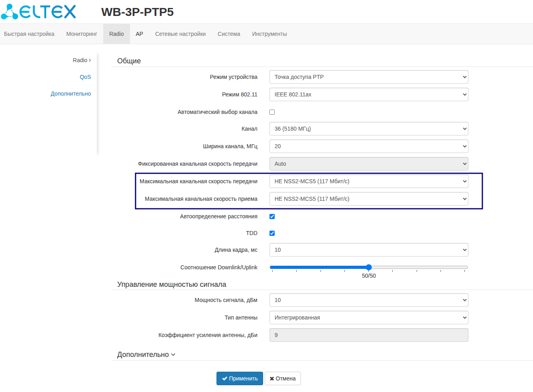Image resolution: width=533 pixels, height=392 pixels.
Task: Enable Автоматический выбор канала checkbox
Action: click(272, 112)
